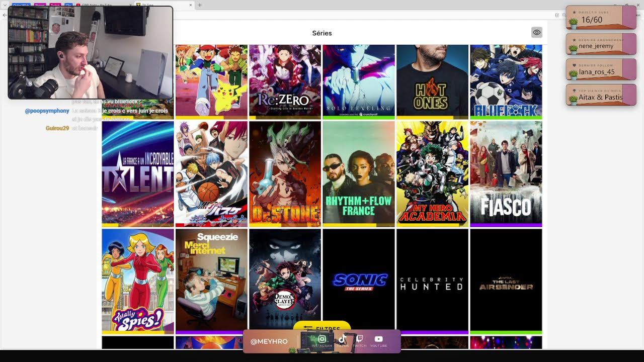Open the Squeezie Merci Internet poster
This screenshot has height=362, width=644.
(211, 282)
